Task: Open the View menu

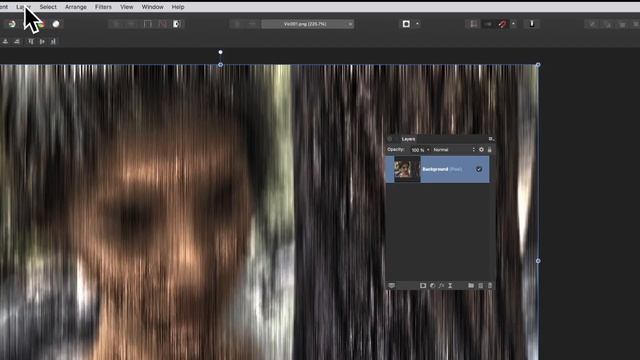Action: pyautogui.click(x=127, y=7)
